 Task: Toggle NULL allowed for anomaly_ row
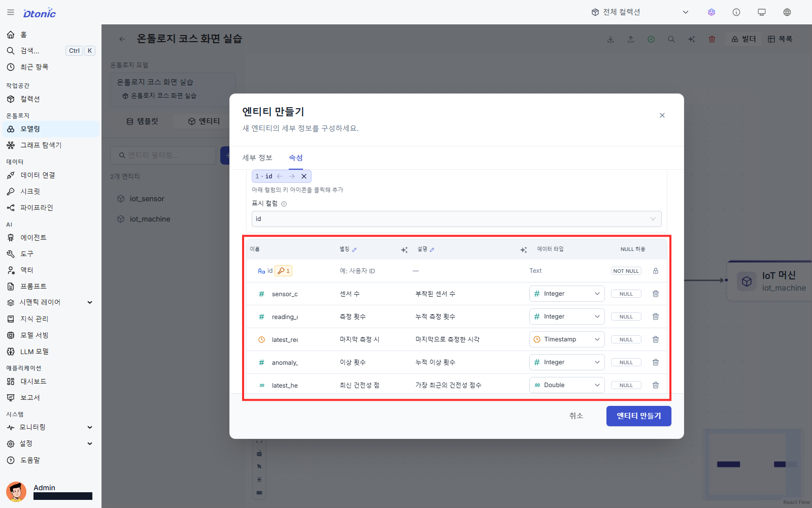pos(626,362)
